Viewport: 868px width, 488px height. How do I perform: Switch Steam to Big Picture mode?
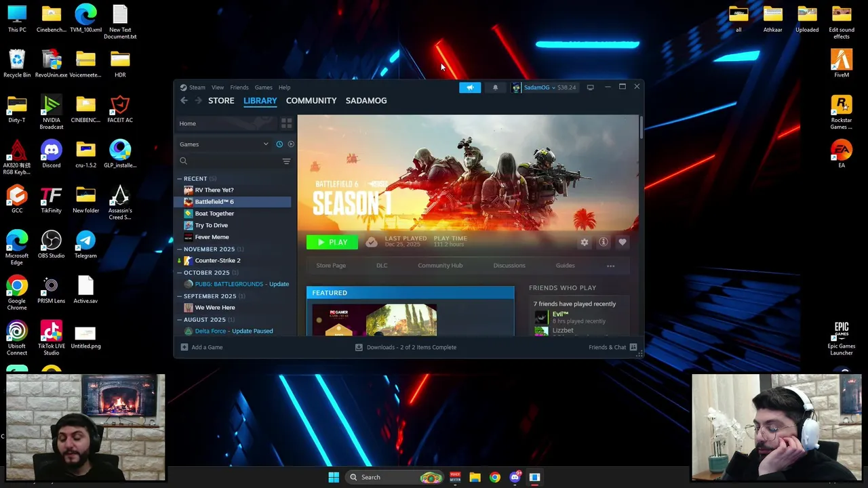coord(590,87)
